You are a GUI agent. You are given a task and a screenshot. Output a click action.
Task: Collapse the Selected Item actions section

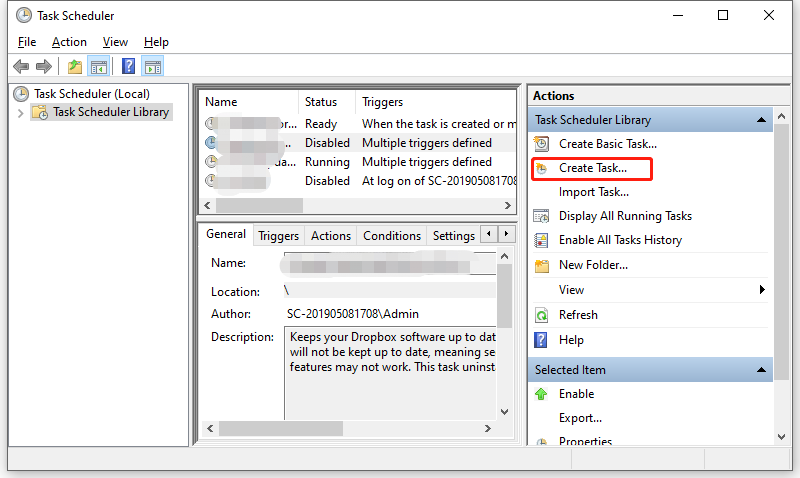pyautogui.click(x=761, y=370)
